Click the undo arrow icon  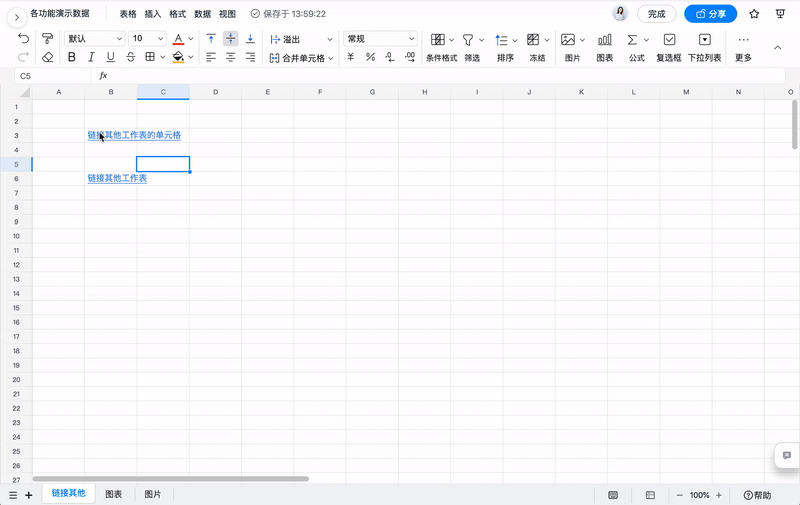point(24,39)
